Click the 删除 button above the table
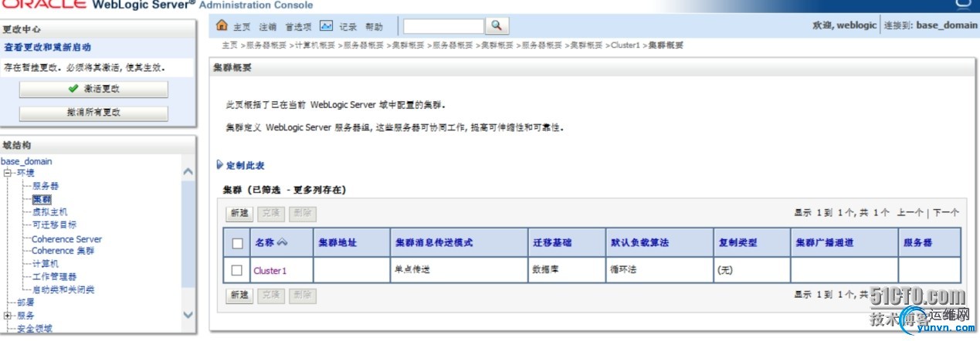 pyautogui.click(x=302, y=214)
